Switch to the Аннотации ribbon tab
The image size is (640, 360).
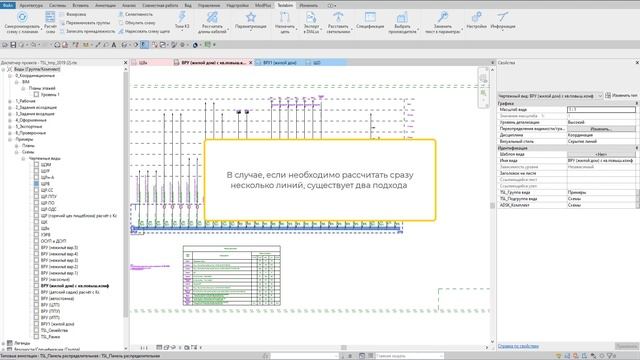click(105, 5)
